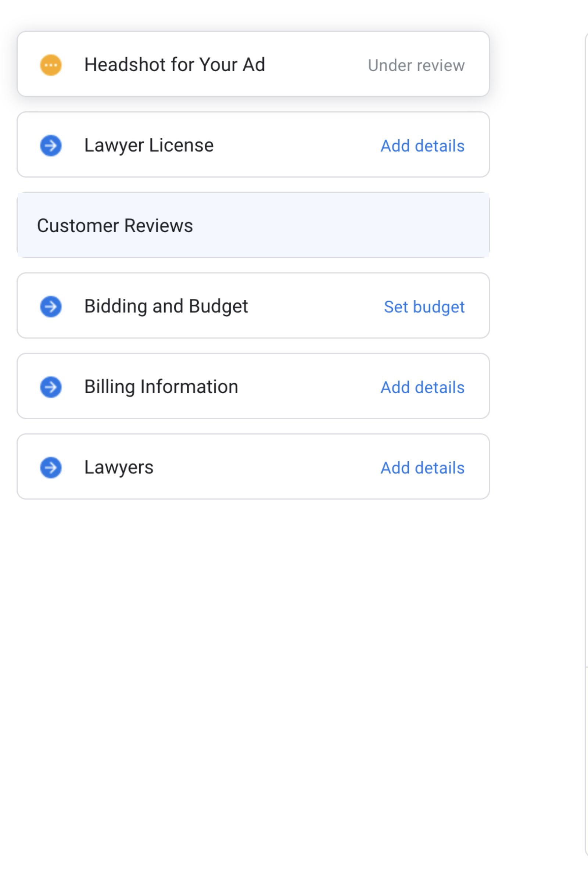This screenshot has height=882, width=588.
Task: Click blank area right of Customer Reviews heading
Action: pos(337,225)
